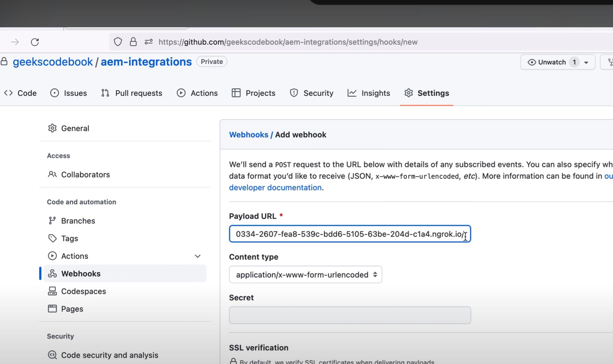Open the developer documentation link
Viewport: 613px width, 364px height.
pyautogui.click(x=275, y=187)
